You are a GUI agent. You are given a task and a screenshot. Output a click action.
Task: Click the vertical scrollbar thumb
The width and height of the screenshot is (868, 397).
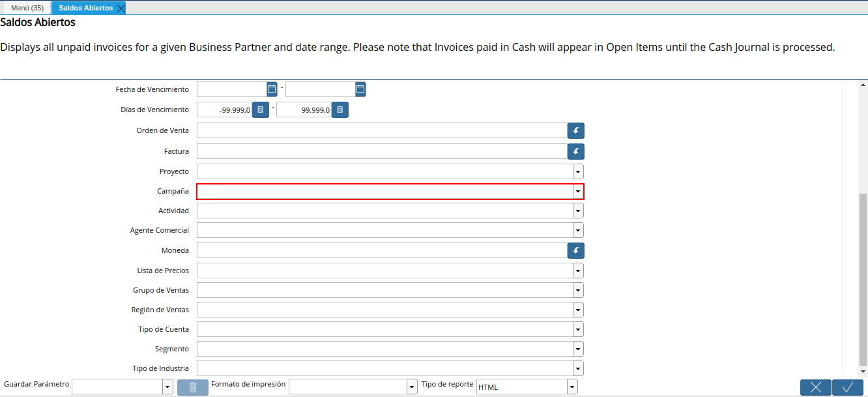pos(863,279)
